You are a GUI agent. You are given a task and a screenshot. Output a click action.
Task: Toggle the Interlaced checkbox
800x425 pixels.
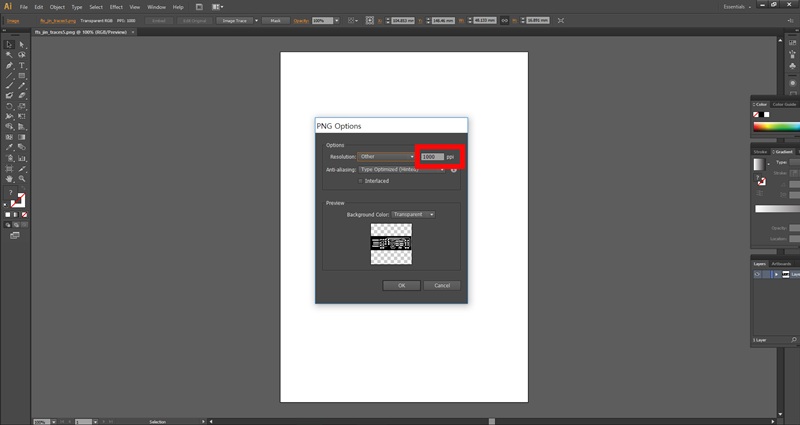click(361, 181)
